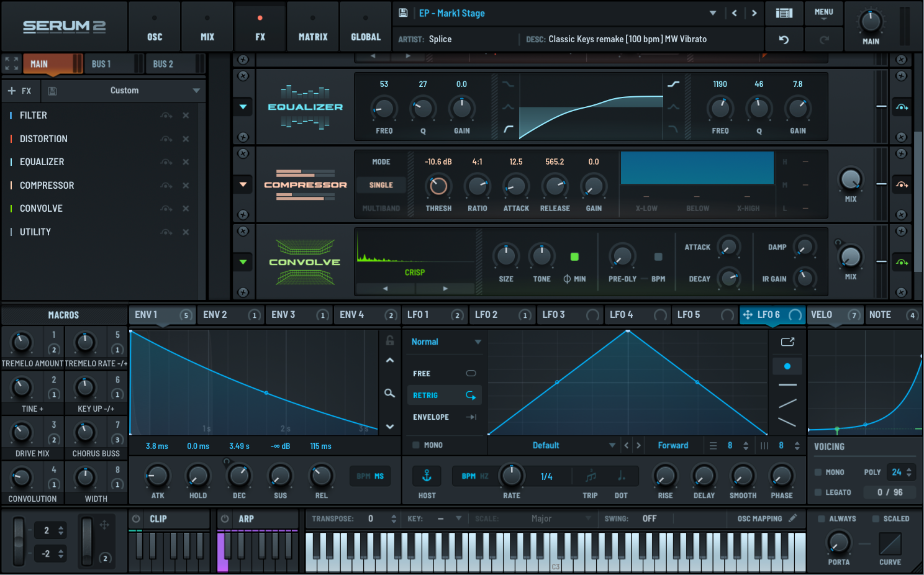Click the Retrig LFO trigger button
The height and width of the screenshot is (575, 924).
[x=443, y=396]
